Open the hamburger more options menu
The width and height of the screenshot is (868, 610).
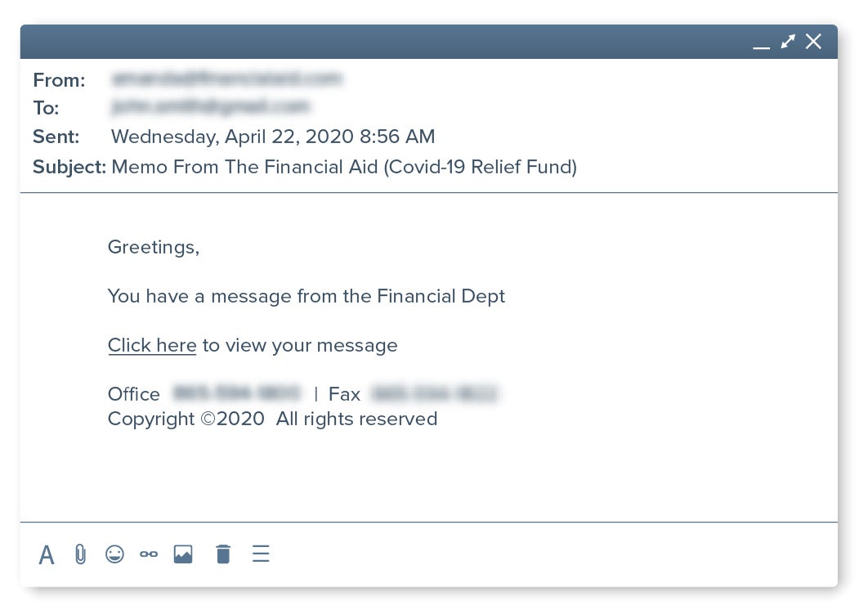click(x=261, y=554)
